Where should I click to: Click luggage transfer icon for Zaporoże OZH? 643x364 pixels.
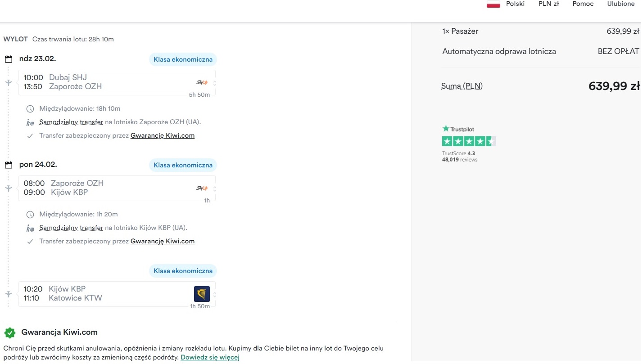[x=30, y=122]
